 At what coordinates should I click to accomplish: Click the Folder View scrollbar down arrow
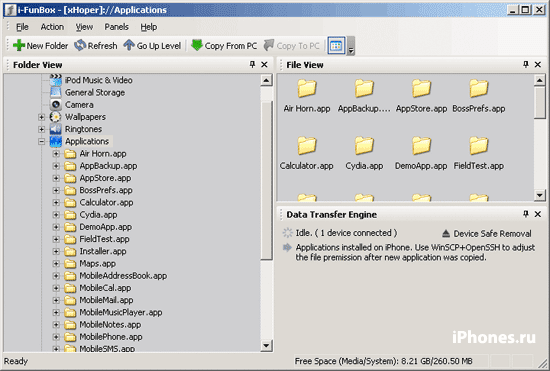coord(266,346)
